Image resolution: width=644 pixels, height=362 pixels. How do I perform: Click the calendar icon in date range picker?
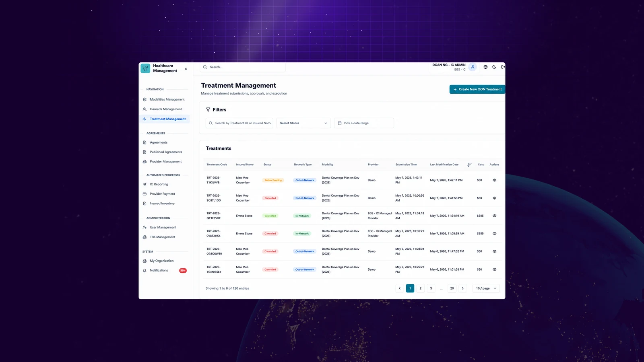point(340,123)
